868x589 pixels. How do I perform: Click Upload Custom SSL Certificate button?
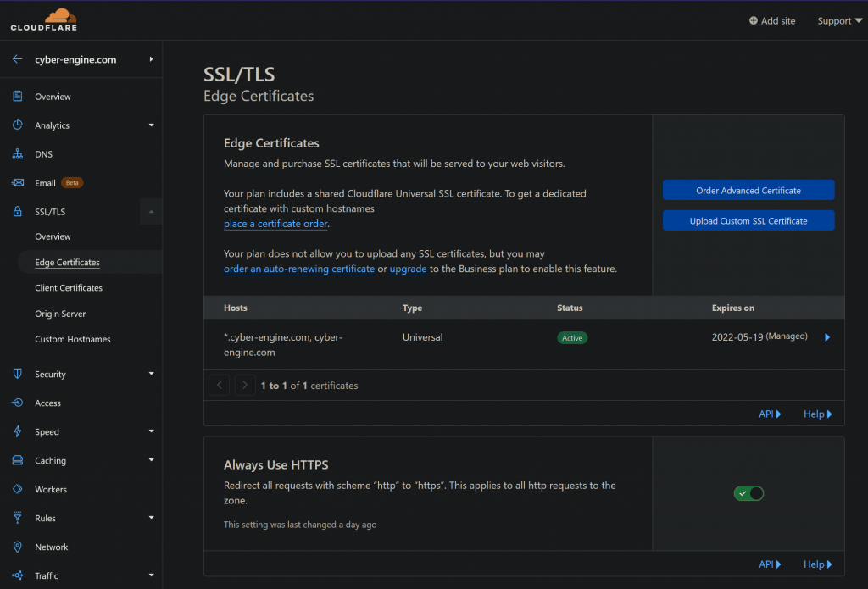pyautogui.click(x=748, y=221)
